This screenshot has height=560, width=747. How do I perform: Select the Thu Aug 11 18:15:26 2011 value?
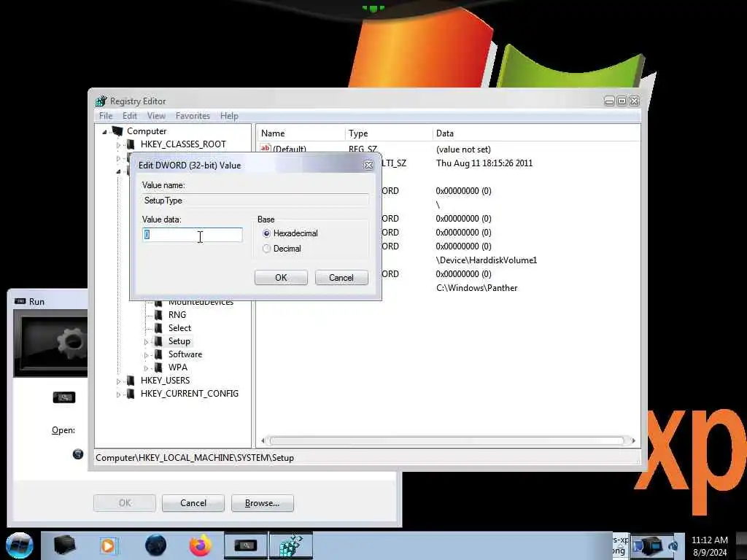(x=484, y=163)
